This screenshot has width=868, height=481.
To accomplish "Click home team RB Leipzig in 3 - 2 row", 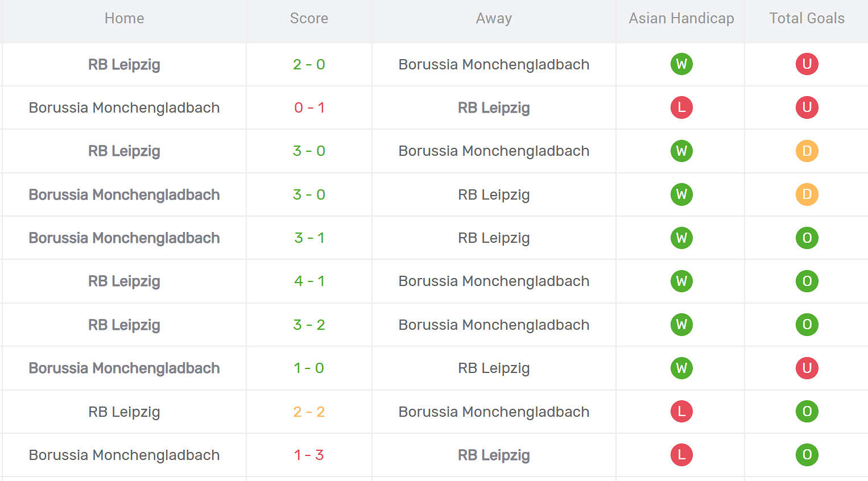I will click(x=124, y=325).
